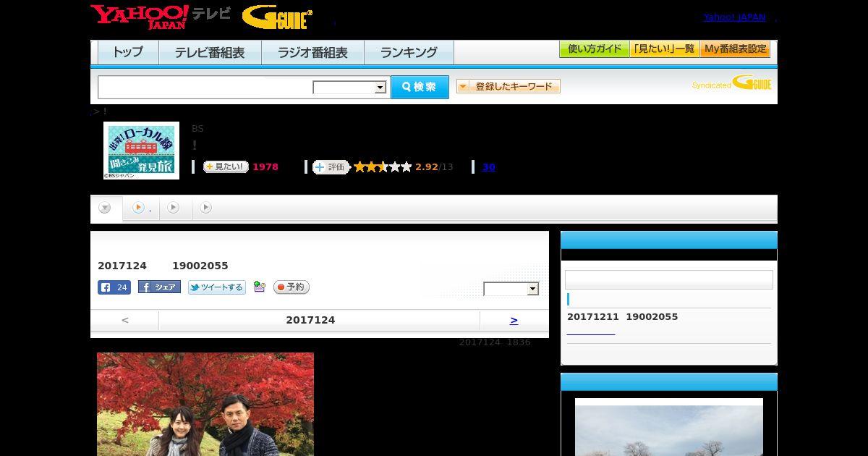This screenshot has width=868, height=456.
Task: Click the ツイートする button
Action: click(217, 287)
